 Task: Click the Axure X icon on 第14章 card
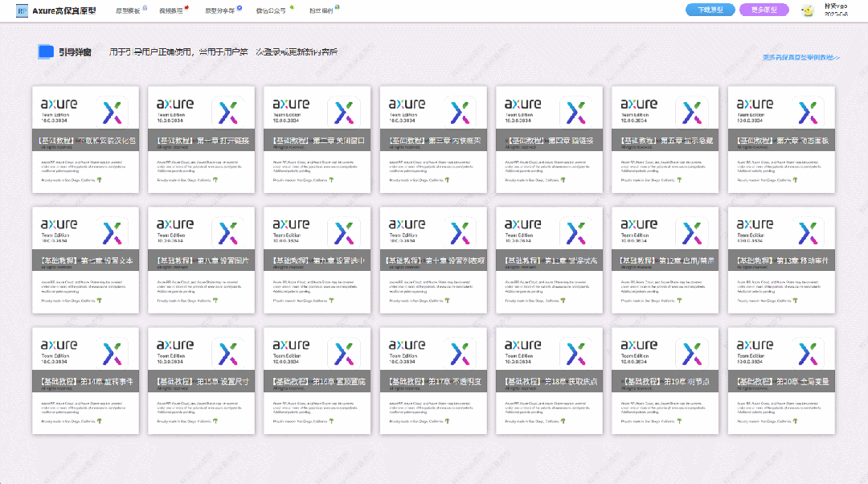[113, 353]
